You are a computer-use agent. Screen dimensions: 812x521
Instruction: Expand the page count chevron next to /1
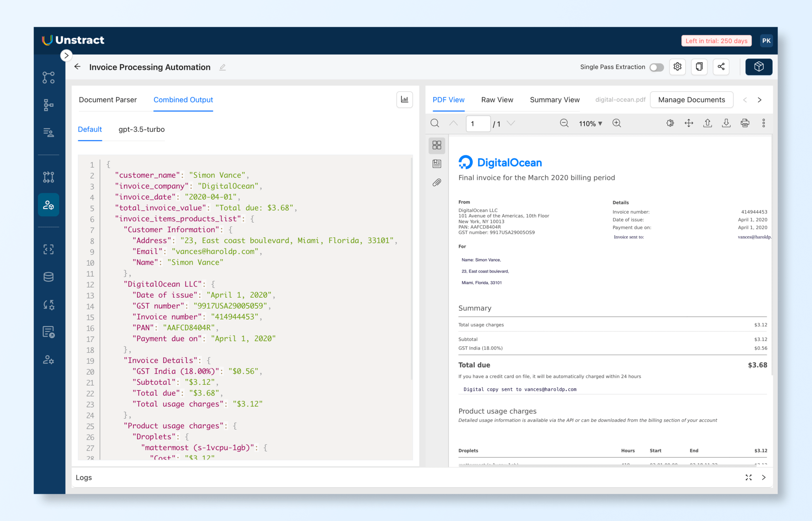pyautogui.click(x=511, y=123)
